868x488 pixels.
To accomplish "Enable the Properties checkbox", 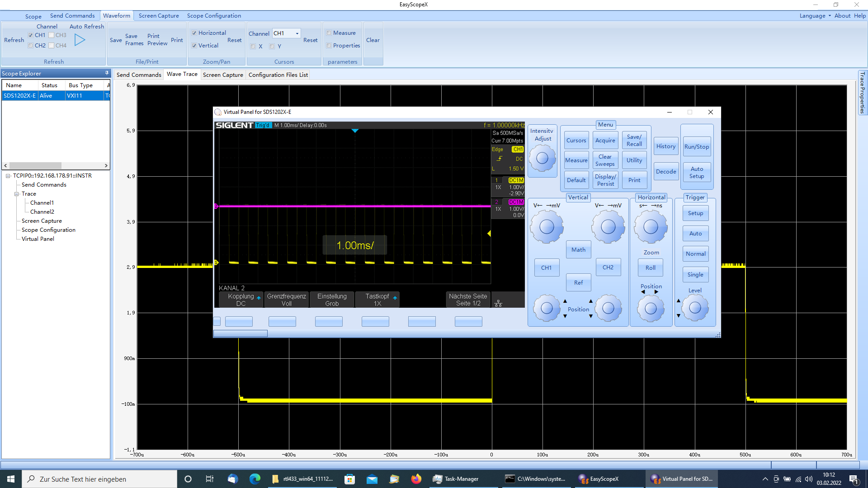I will coord(329,46).
